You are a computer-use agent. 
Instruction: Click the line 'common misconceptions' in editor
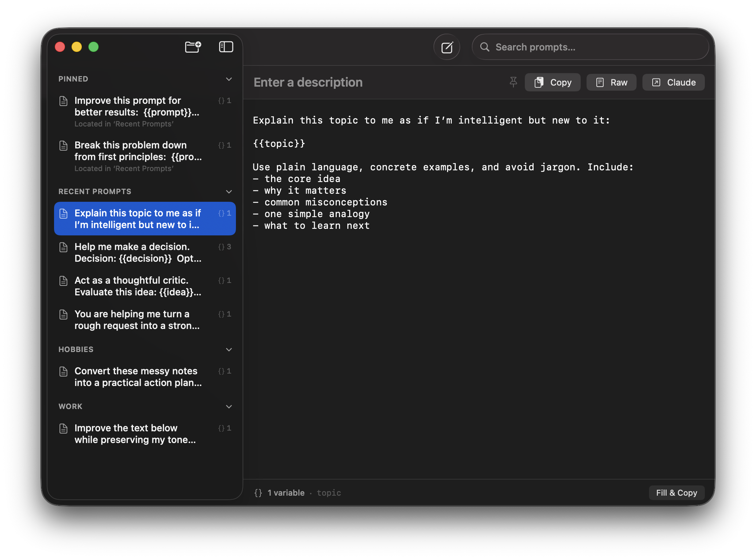tap(320, 202)
